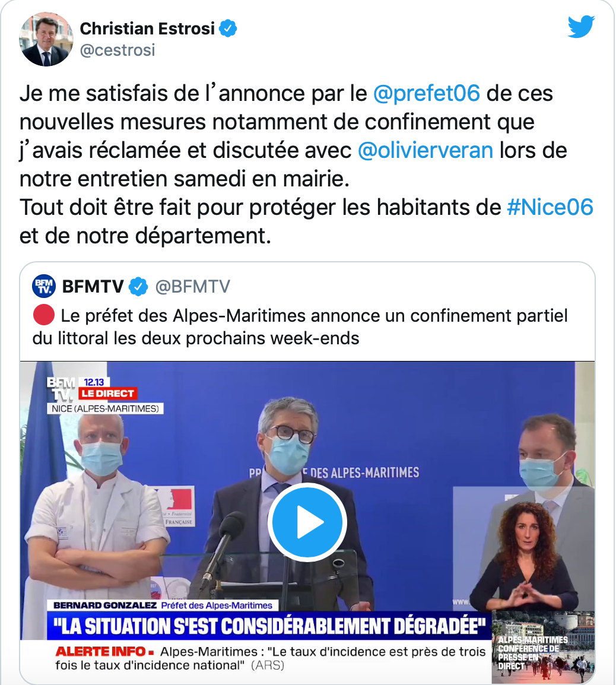Click the Christian Estrosi display name
Screen dimensions: 616x685
click(x=147, y=29)
